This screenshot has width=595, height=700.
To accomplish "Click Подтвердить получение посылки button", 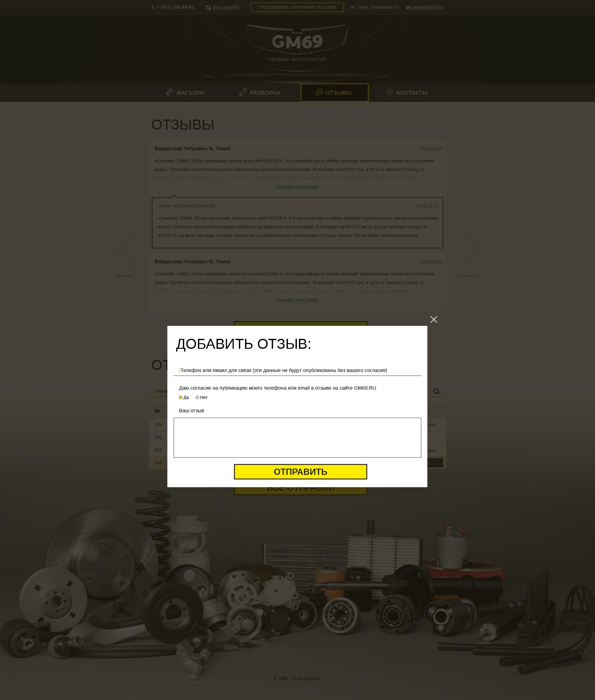I will 297,7.
